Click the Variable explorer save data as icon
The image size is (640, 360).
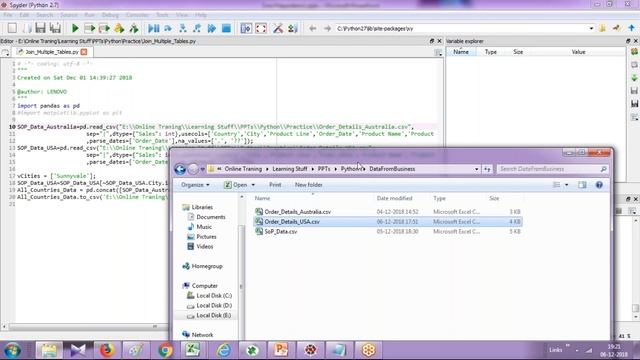point(634,103)
